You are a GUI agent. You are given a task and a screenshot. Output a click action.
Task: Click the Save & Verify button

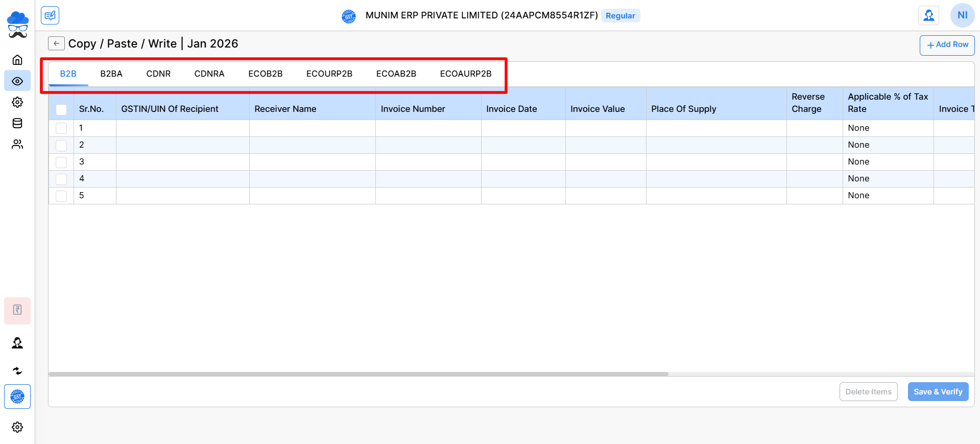click(x=938, y=392)
